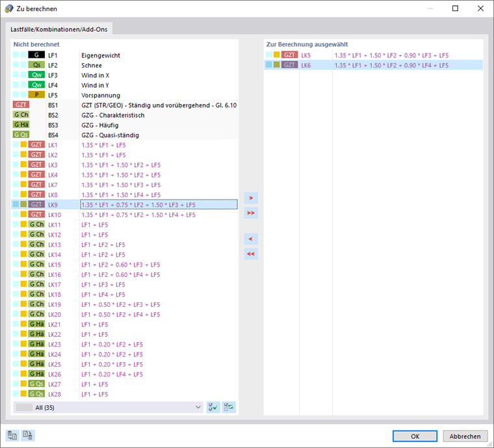Click the black G badge of LF1

click(x=36, y=55)
